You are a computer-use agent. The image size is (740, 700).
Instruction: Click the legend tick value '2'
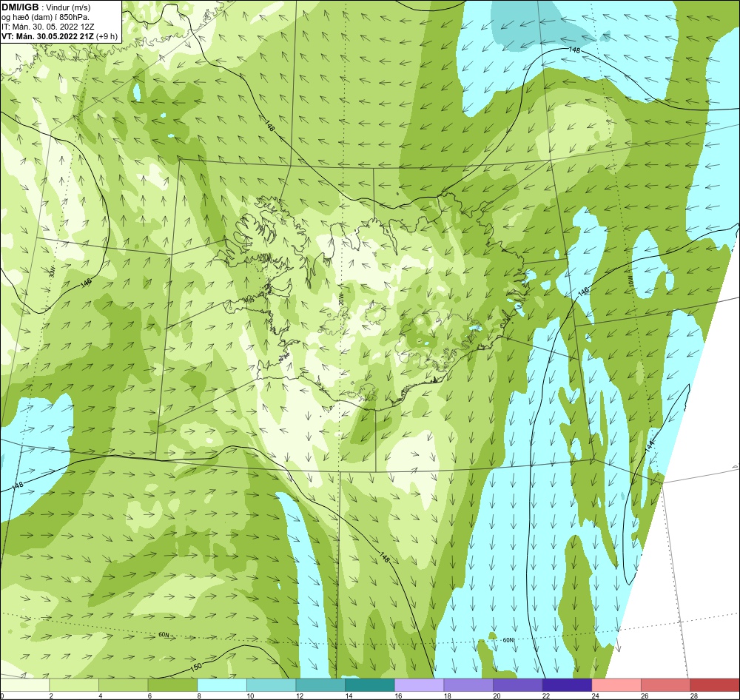(50, 696)
